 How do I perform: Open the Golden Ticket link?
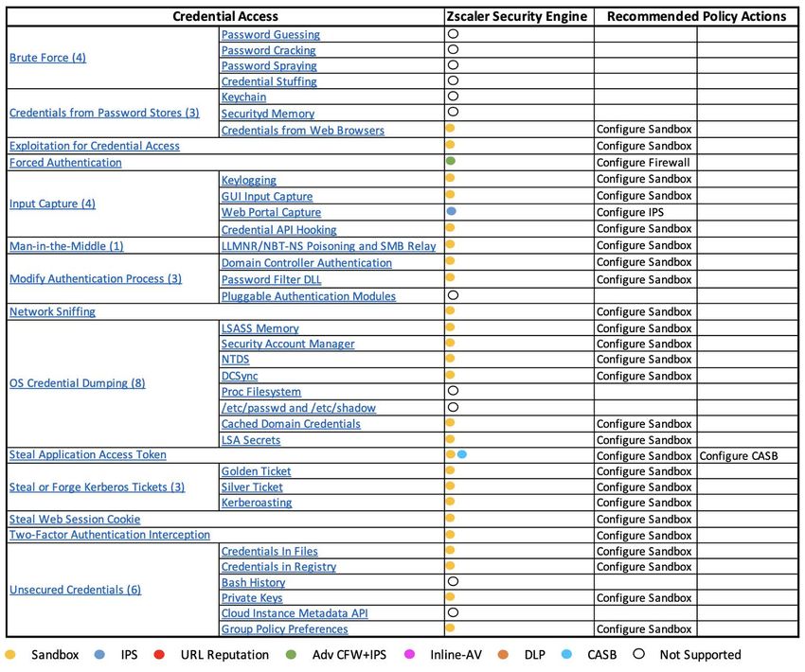coord(257,471)
